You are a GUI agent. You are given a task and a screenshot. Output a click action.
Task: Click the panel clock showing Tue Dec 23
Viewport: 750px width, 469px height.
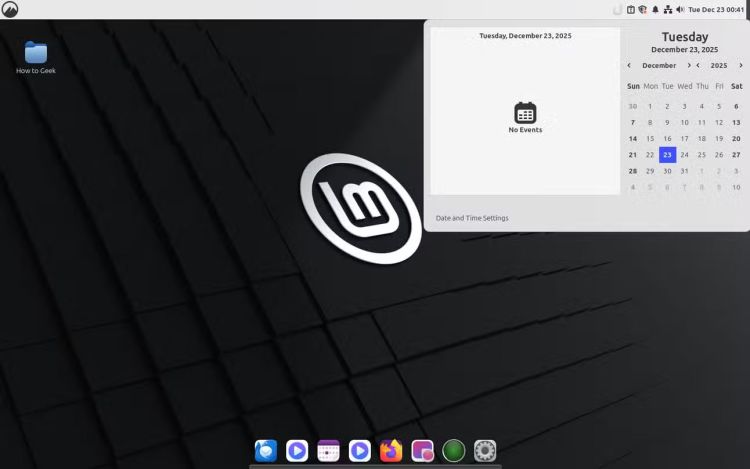(715, 9)
